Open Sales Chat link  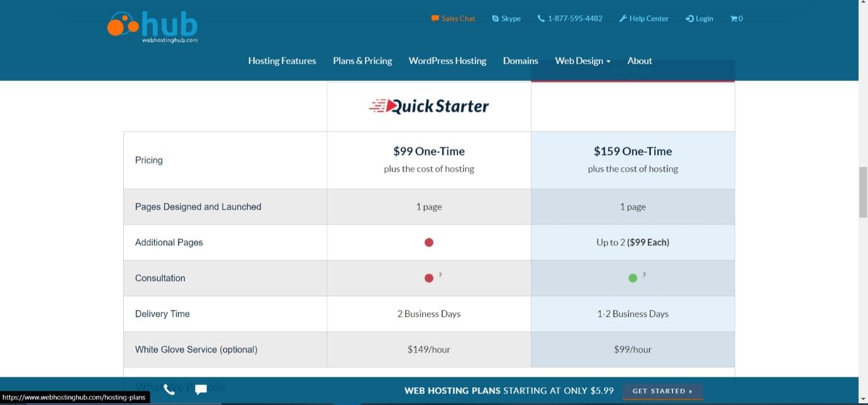click(x=453, y=18)
